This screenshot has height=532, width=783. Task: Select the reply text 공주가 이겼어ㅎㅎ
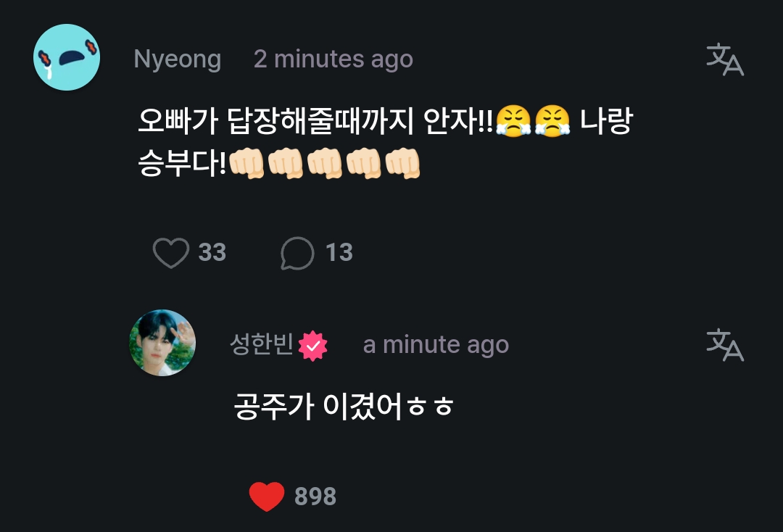coord(344,406)
